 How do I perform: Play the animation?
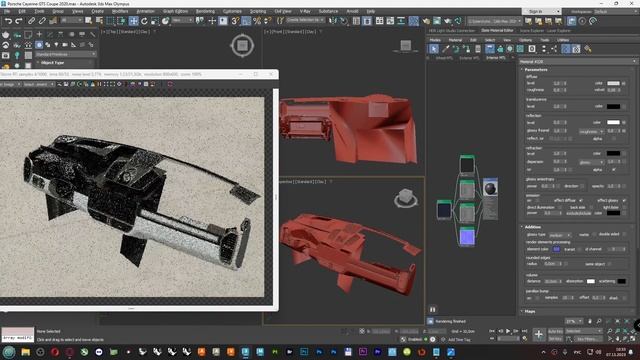[508, 331]
